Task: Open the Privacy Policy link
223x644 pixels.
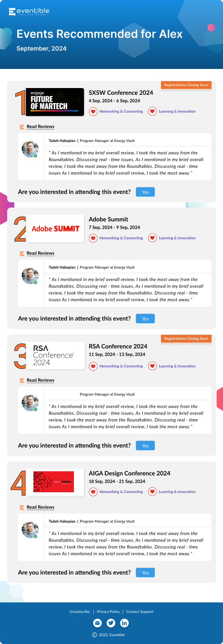Action: [108, 611]
